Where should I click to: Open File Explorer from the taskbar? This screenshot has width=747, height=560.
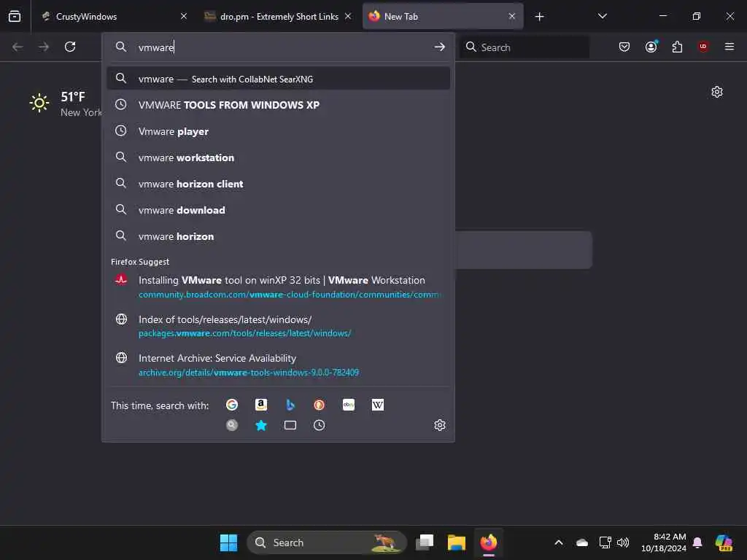point(457,542)
